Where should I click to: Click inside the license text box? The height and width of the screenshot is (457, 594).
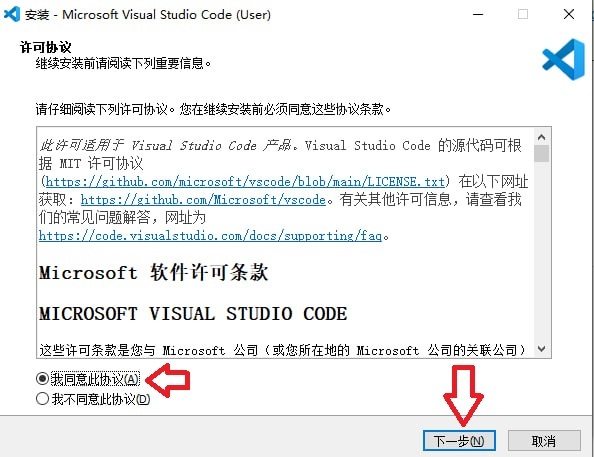(x=286, y=243)
